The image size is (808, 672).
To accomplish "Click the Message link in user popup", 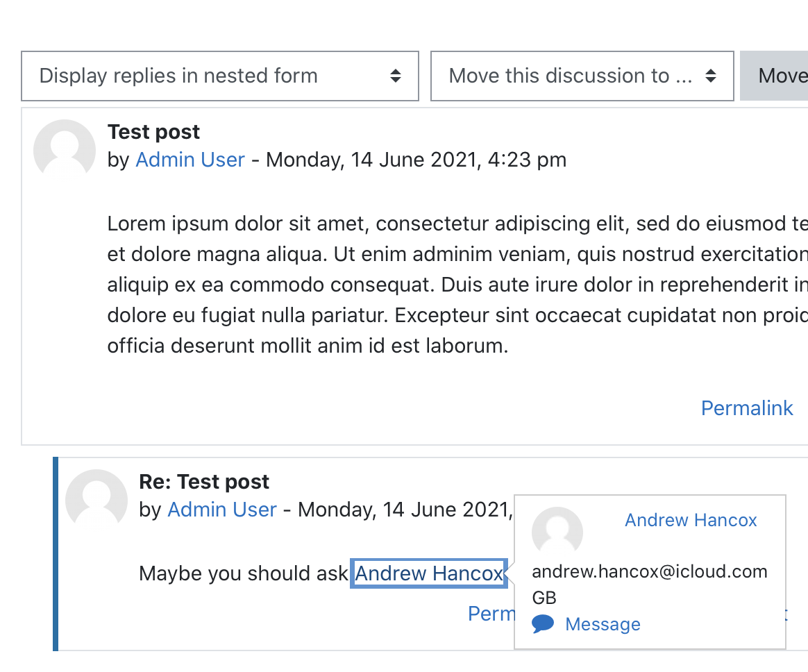I will (x=603, y=624).
